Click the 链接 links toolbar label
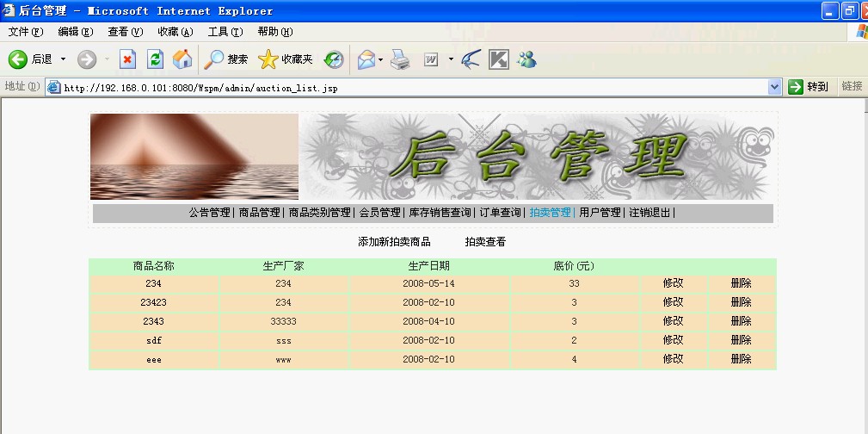This screenshot has width=868, height=434. (x=852, y=86)
